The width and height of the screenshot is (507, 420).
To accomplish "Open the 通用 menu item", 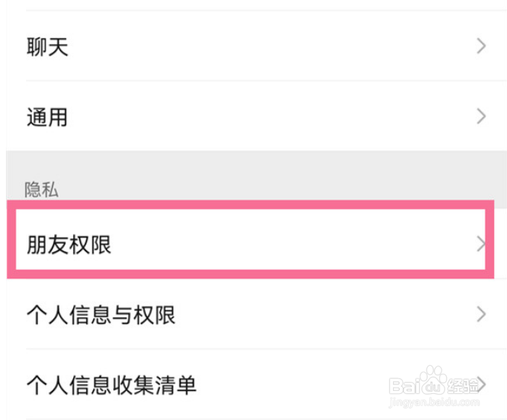I will point(48,117).
